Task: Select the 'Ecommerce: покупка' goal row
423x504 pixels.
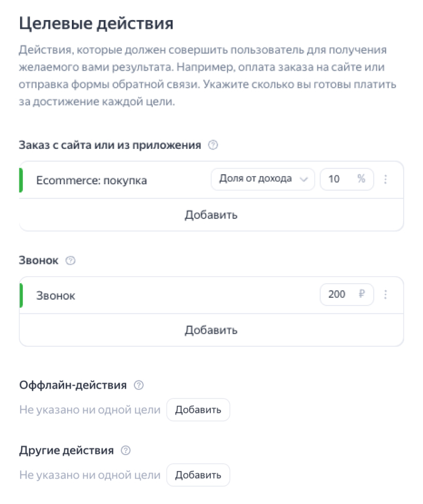Action: (x=211, y=180)
